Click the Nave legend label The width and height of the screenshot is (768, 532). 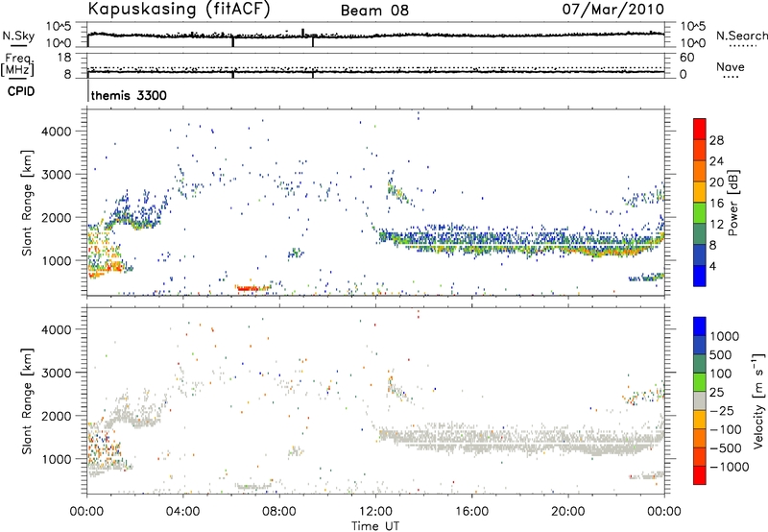pos(731,67)
